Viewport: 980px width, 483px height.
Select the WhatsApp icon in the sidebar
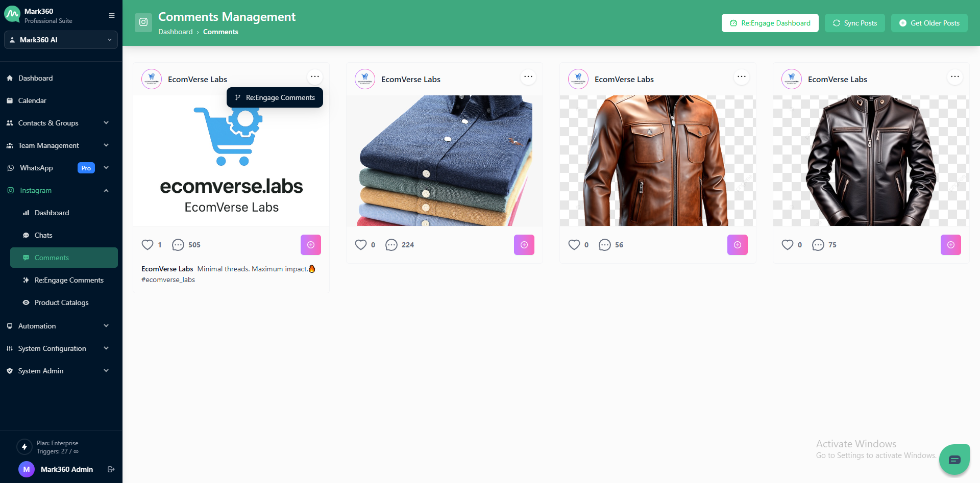click(10, 168)
